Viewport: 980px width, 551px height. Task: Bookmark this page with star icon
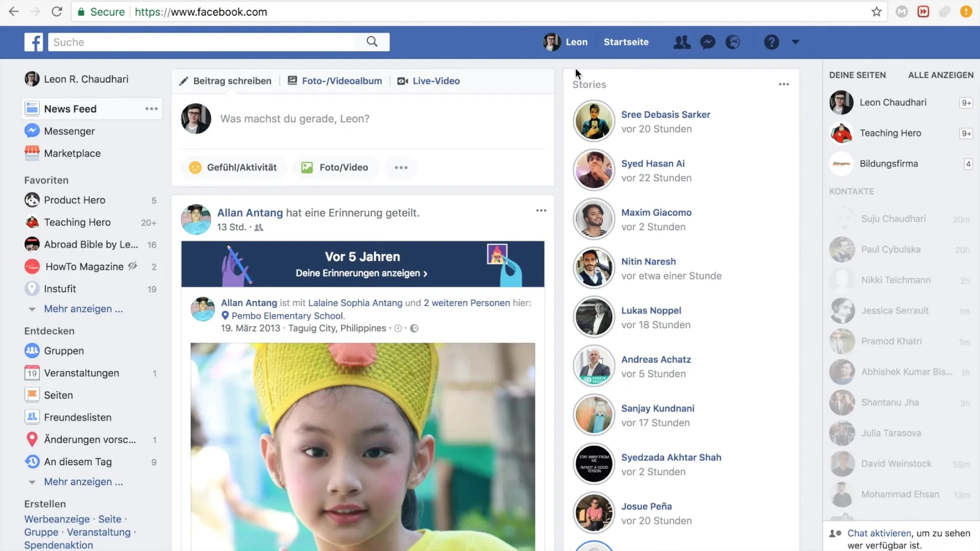point(876,12)
